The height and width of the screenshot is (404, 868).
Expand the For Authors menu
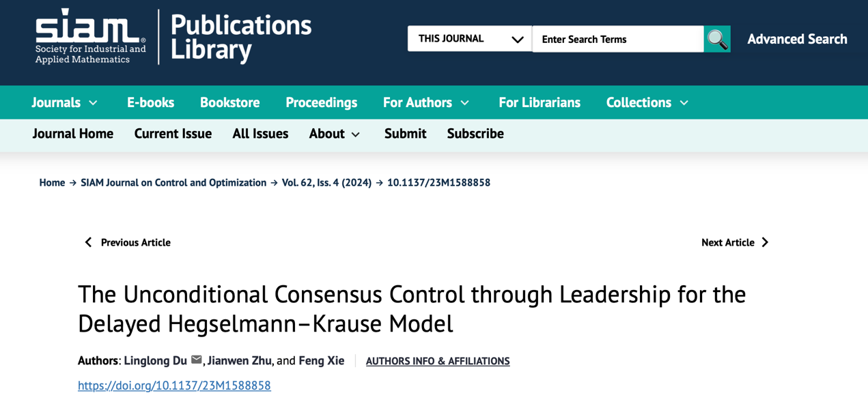pos(426,102)
